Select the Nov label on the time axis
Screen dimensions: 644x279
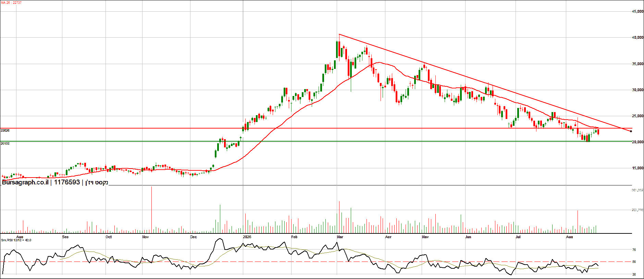tap(145, 237)
